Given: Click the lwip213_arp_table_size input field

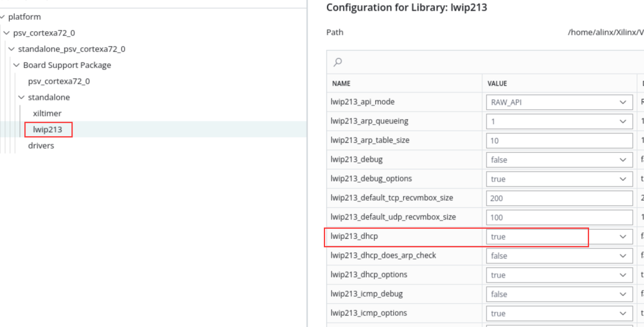Looking at the screenshot, I should (x=559, y=141).
